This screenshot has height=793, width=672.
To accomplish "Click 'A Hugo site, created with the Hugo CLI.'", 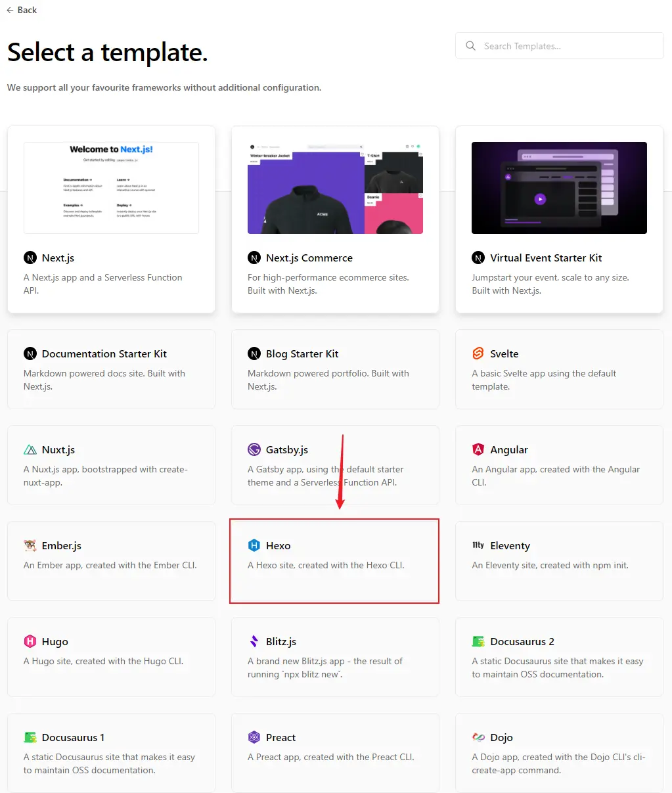I will pyautogui.click(x=103, y=661).
